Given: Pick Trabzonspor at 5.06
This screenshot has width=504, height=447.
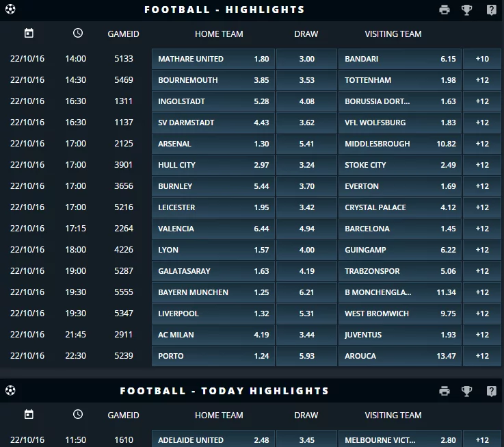Looking at the screenshot, I should [x=400, y=271].
